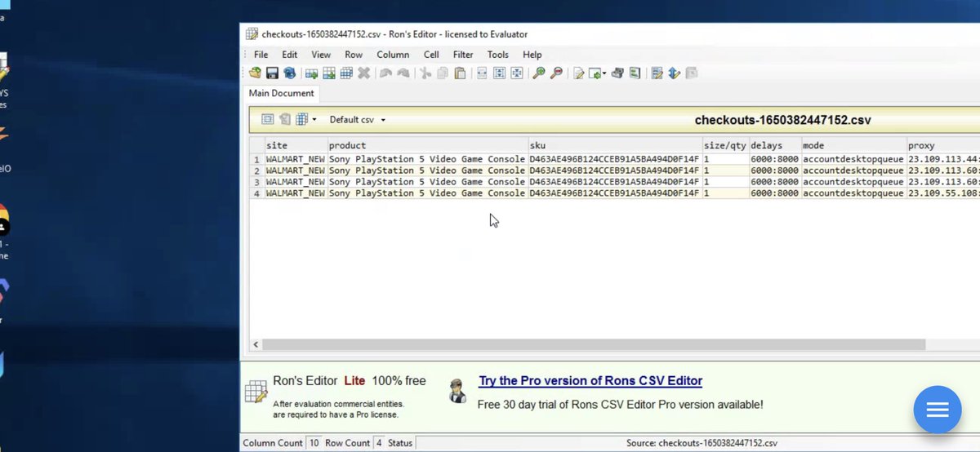Image resolution: width=980 pixels, height=452 pixels.
Task: Open the Column menu
Action: (x=393, y=55)
